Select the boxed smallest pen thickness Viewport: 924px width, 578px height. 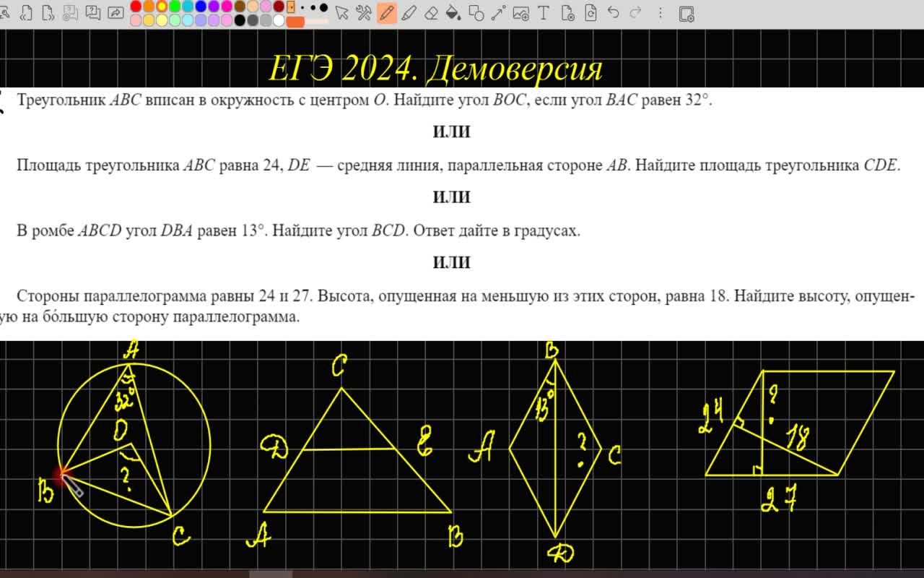291,7
